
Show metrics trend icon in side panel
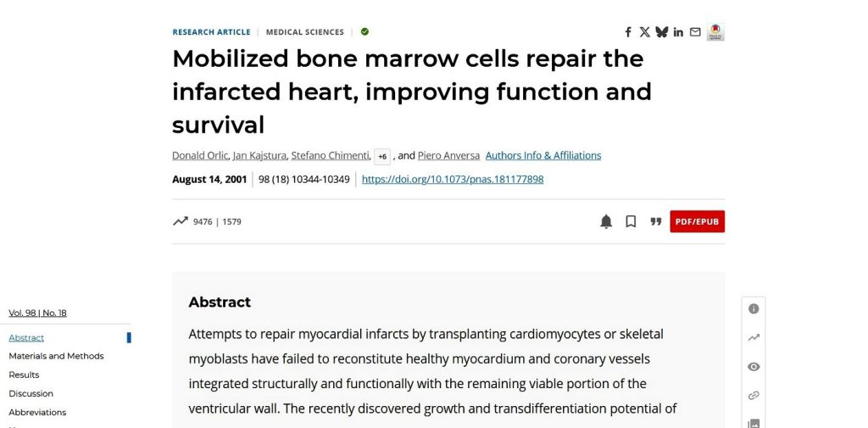pyautogui.click(x=754, y=338)
